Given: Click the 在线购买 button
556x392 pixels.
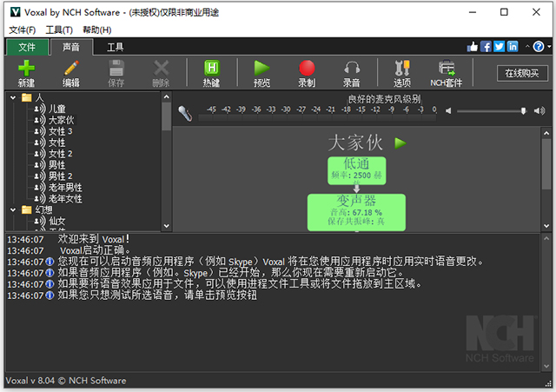Looking at the screenshot, I should [522, 73].
